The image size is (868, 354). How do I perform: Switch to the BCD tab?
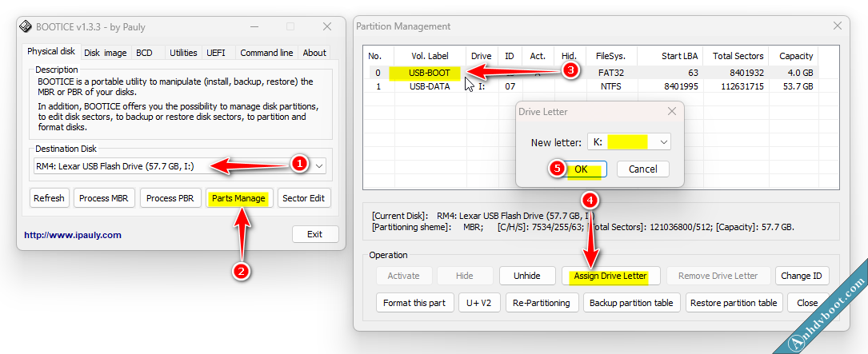tap(144, 53)
